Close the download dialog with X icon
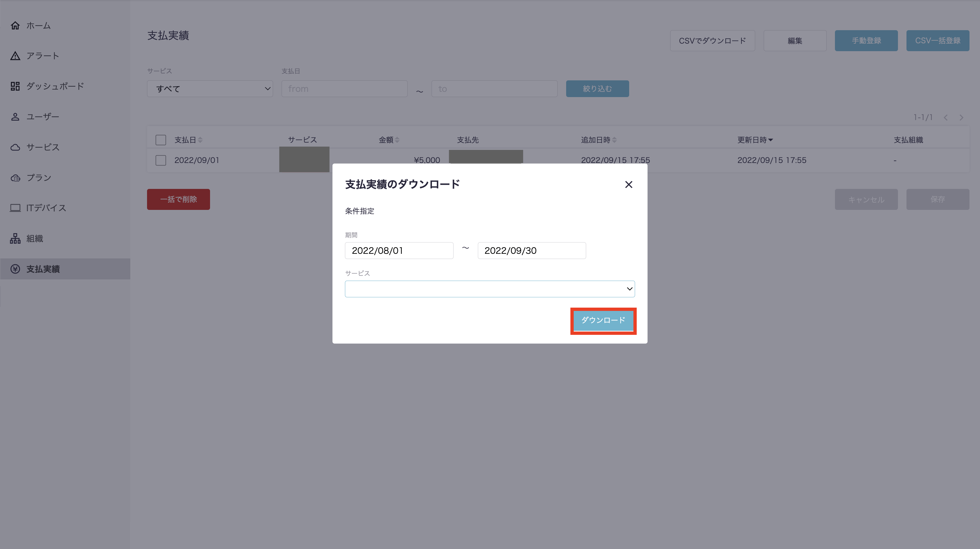Screen dimensions: 980x549 628,184
